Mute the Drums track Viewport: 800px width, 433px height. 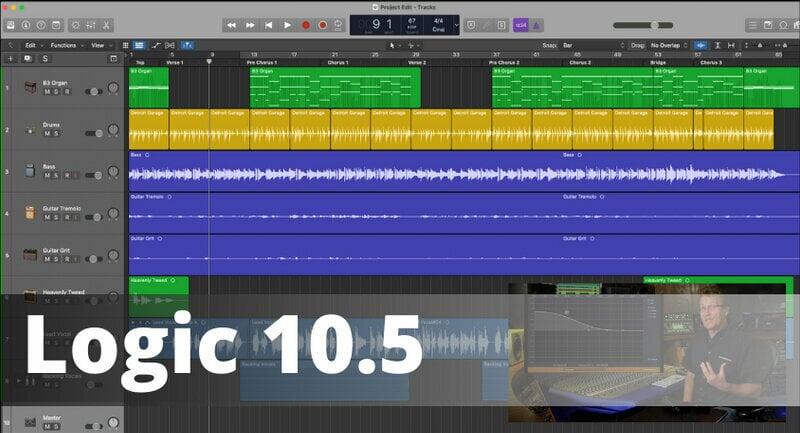tap(46, 133)
